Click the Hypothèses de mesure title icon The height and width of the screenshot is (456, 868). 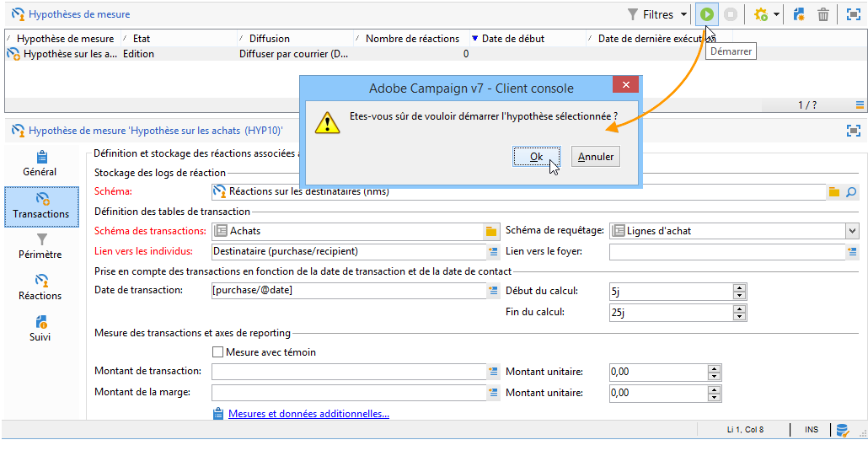[18, 14]
